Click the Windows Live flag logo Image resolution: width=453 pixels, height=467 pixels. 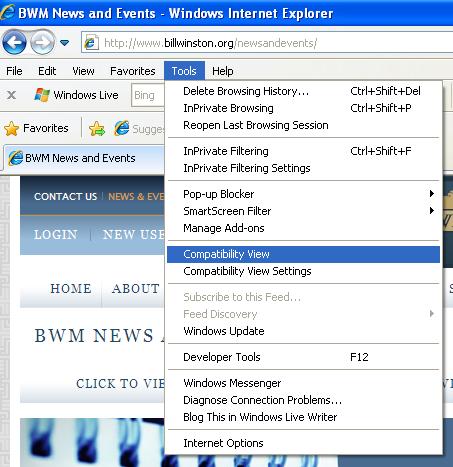pyautogui.click(x=42, y=95)
